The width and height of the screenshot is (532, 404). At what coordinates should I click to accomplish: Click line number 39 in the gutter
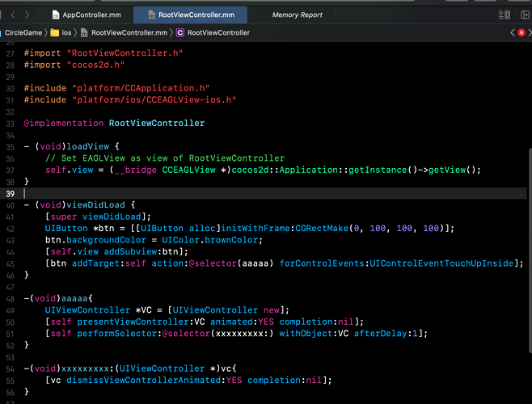point(11,194)
